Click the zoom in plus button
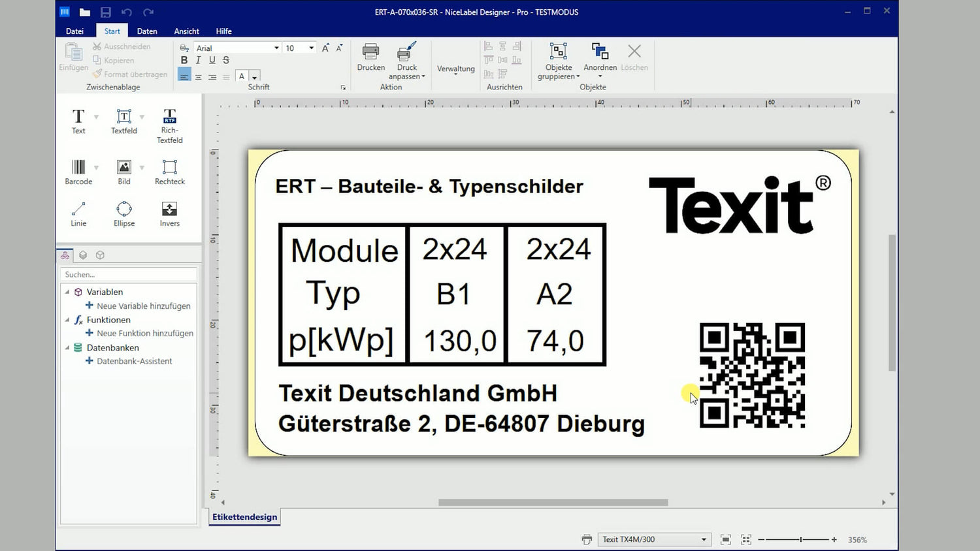This screenshot has width=980, height=551. (x=834, y=539)
